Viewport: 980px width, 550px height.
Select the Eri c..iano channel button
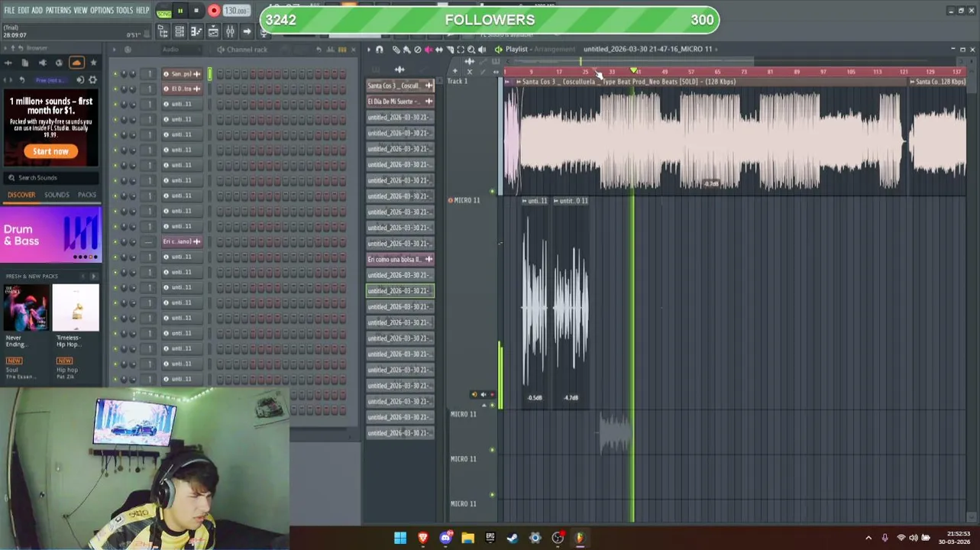point(182,242)
